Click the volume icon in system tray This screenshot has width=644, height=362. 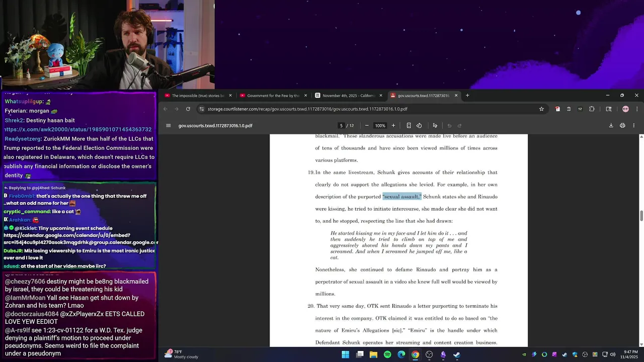(612, 354)
